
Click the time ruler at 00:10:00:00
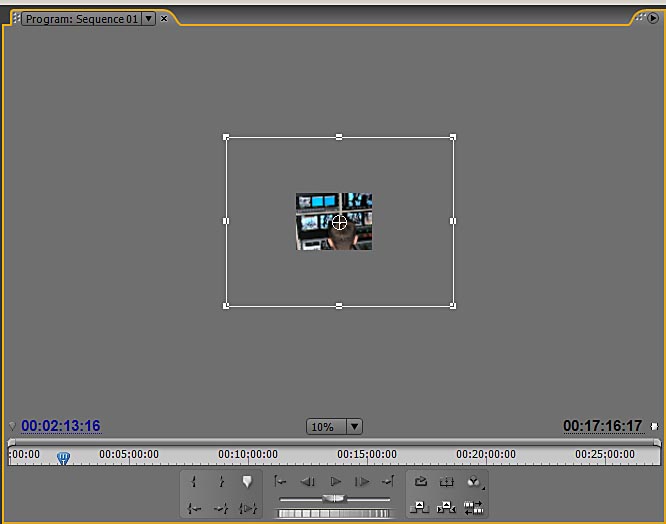[x=248, y=454]
